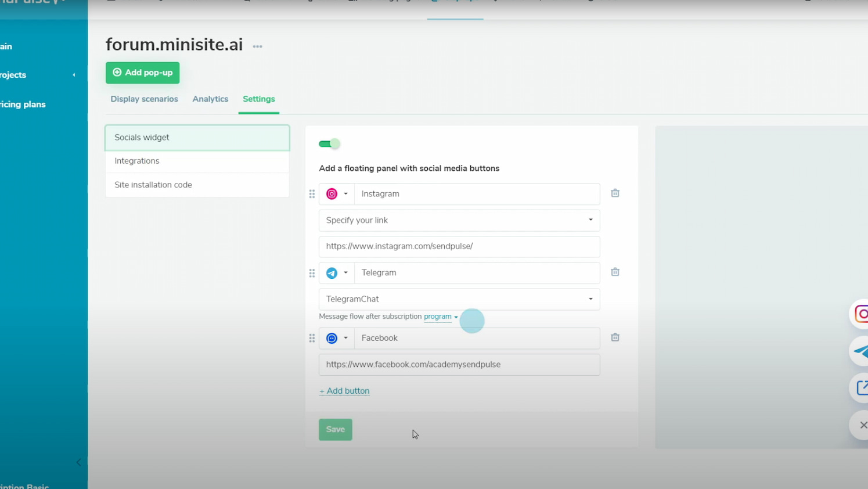Image resolution: width=868 pixels, height=489 pixels.
Task: Click the Add button link
Action: pos(344,390)
